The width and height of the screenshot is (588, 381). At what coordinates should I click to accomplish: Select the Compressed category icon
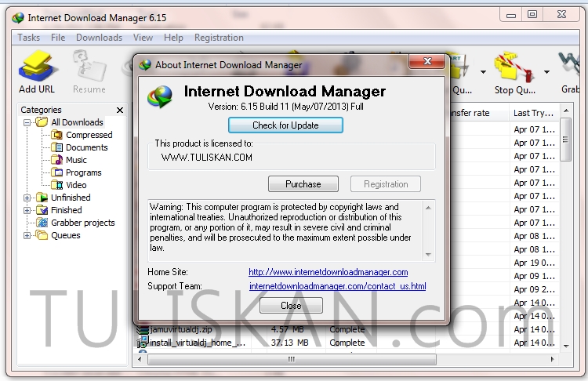56,135
